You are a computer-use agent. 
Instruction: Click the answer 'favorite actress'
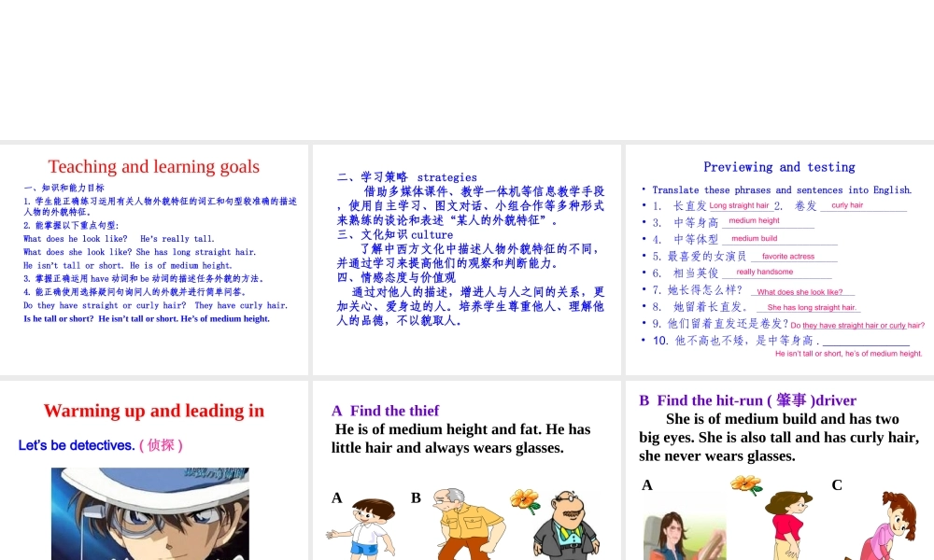click(x=788, y=257)
